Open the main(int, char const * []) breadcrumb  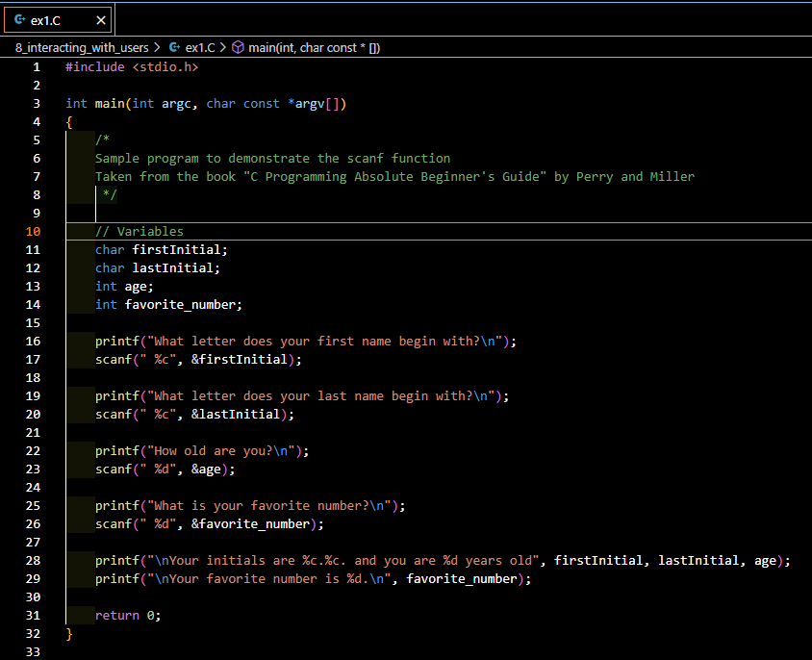click(x=314, y=47)
